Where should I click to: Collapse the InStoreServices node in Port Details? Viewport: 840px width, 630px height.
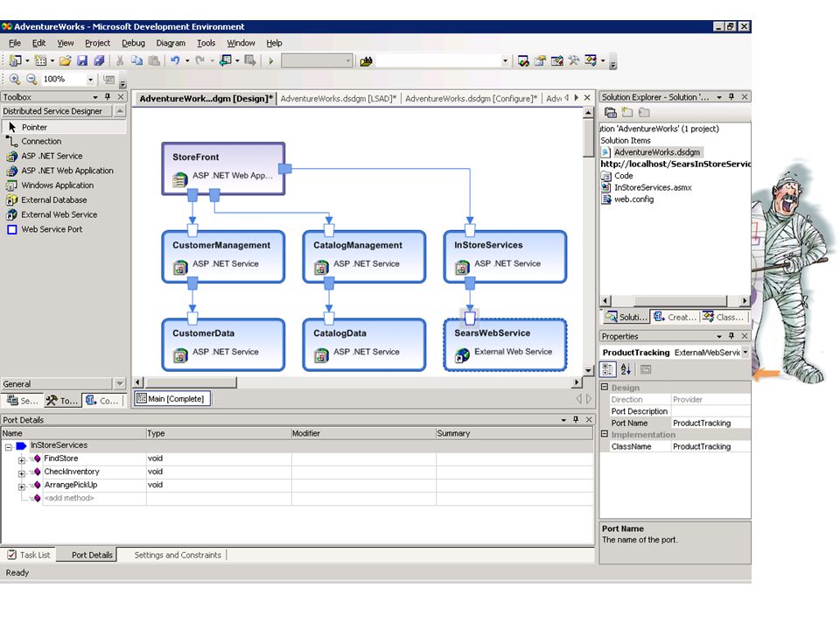click(8, 447)
